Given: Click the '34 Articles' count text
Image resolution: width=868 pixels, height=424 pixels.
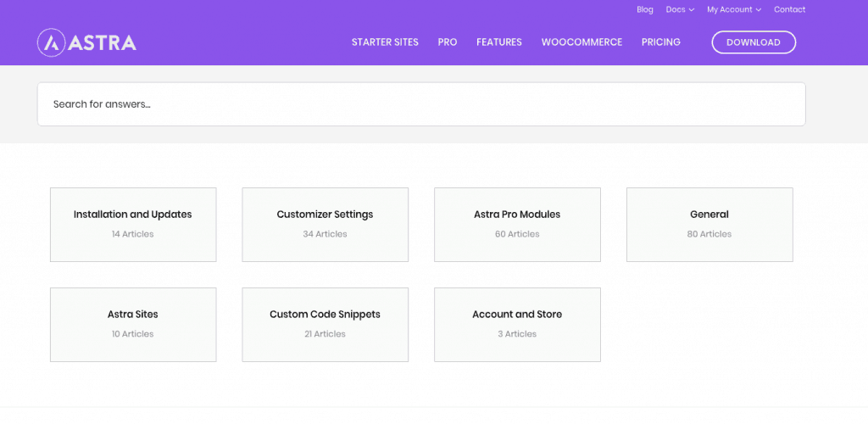Looking at the screenshot, I should click(325, 234).
